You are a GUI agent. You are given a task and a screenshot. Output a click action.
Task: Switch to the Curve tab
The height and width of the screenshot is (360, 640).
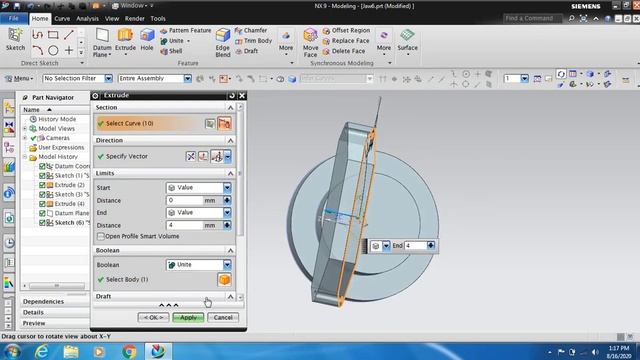pos(62,19)
